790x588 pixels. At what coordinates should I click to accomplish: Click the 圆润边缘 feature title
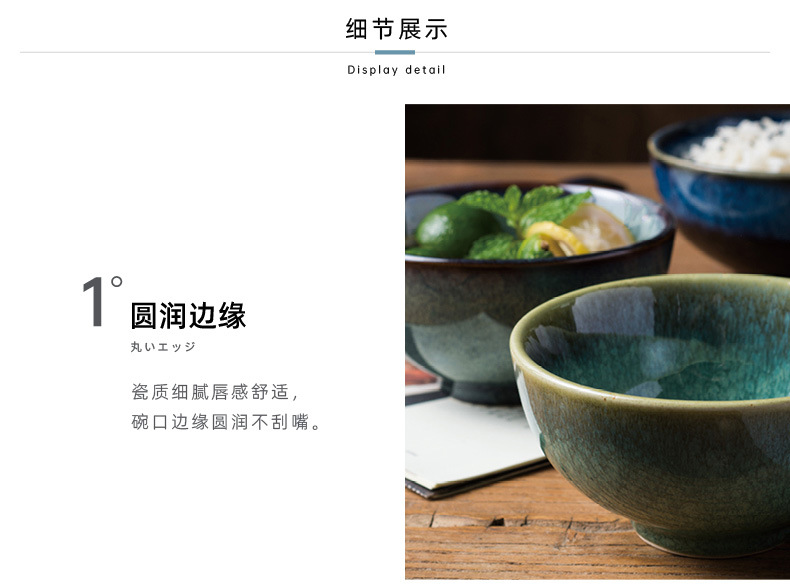click(x=188, y=316)
